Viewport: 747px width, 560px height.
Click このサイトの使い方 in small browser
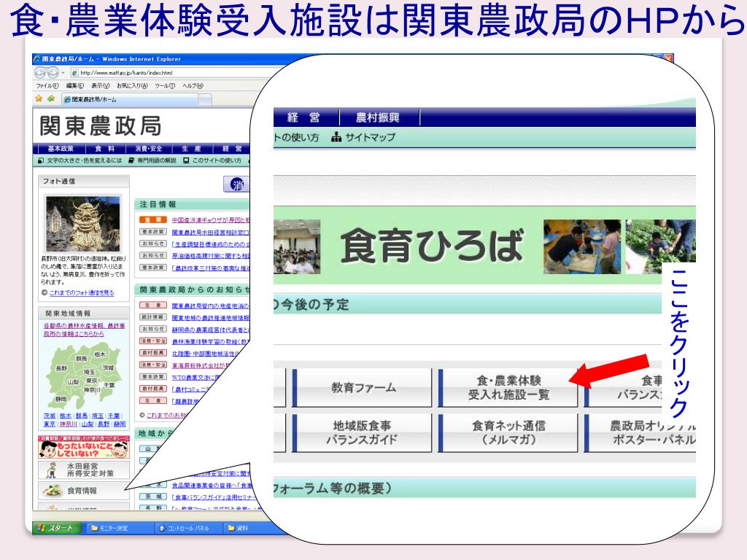[x=212, y=160]
